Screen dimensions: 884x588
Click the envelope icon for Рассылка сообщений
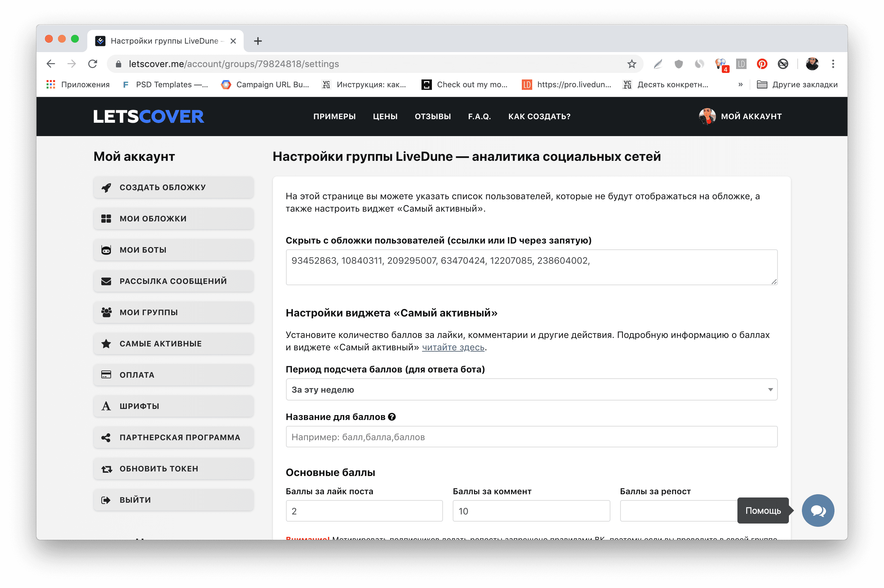coord(106,281)
